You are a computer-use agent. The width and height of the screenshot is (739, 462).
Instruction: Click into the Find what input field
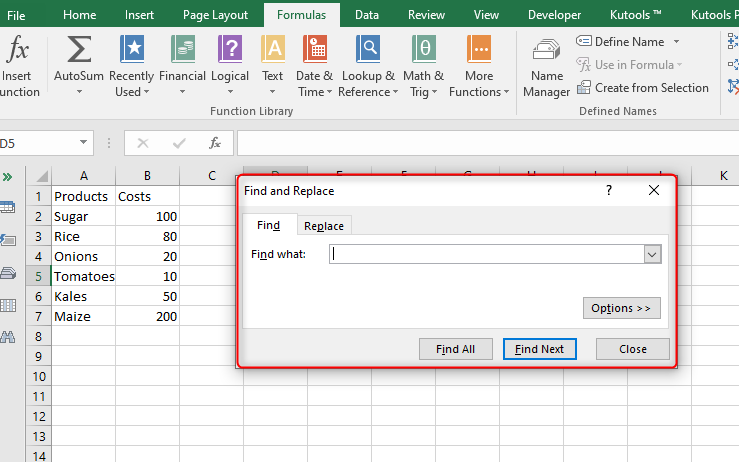coord(487,254)
